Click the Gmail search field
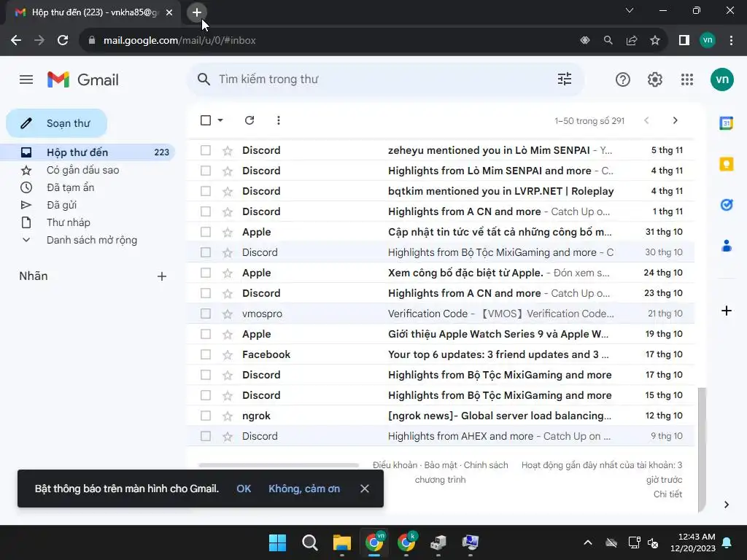 pos(386,79)
